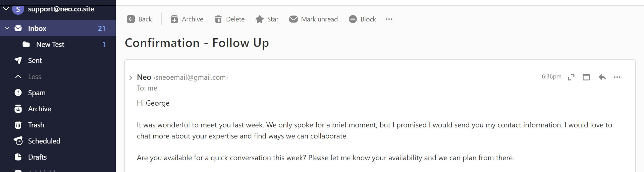Screen dimensions: 644x172
Task: Open email in new window icon
Action: click(586, 77)
